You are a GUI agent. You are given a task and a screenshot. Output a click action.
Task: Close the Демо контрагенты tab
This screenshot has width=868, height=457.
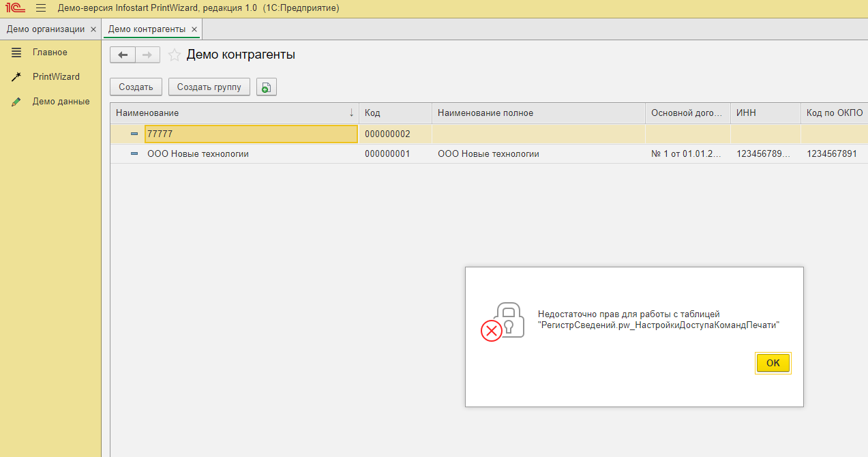point(194,29)
